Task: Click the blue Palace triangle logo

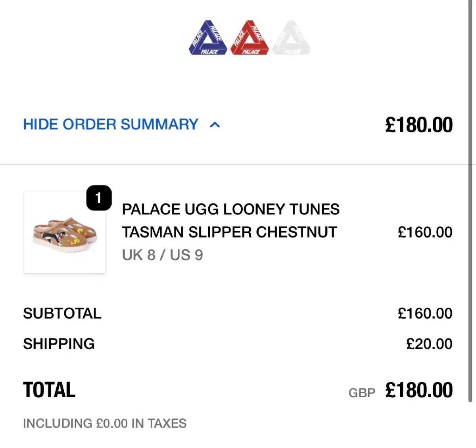Action: 208,38
